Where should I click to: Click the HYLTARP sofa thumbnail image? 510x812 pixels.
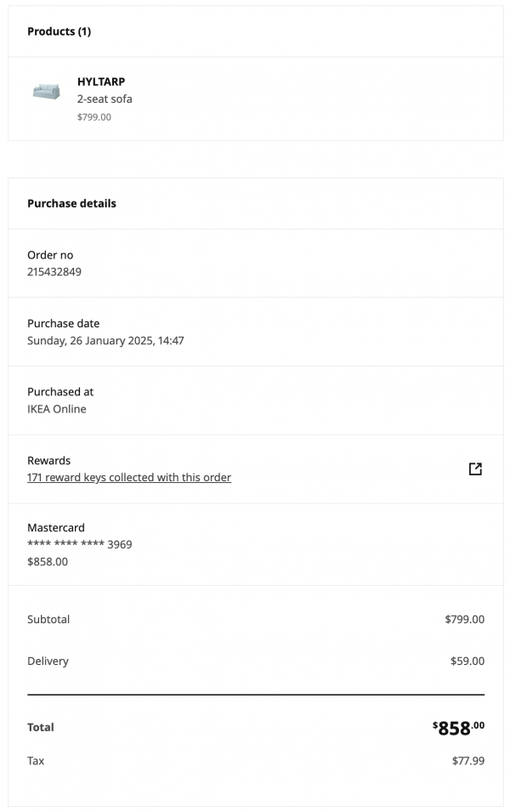(46, 91)
